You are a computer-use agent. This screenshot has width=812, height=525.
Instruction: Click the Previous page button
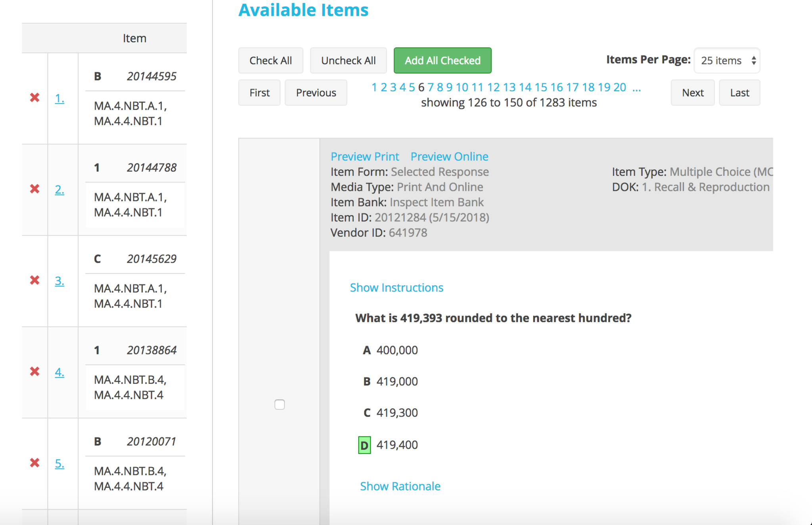[316, 93]
